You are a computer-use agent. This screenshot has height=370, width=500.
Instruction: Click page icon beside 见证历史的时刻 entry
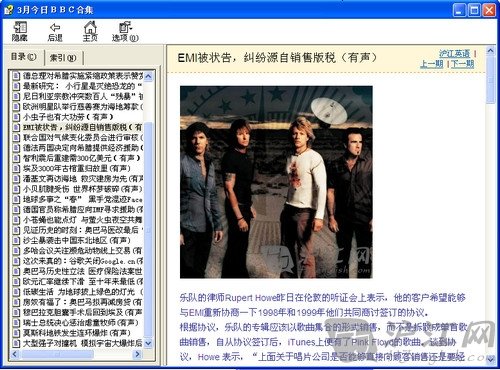[16, 230]
